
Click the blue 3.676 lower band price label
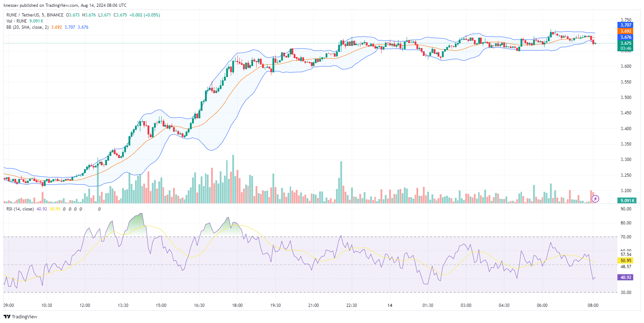[x=626, y=37]
